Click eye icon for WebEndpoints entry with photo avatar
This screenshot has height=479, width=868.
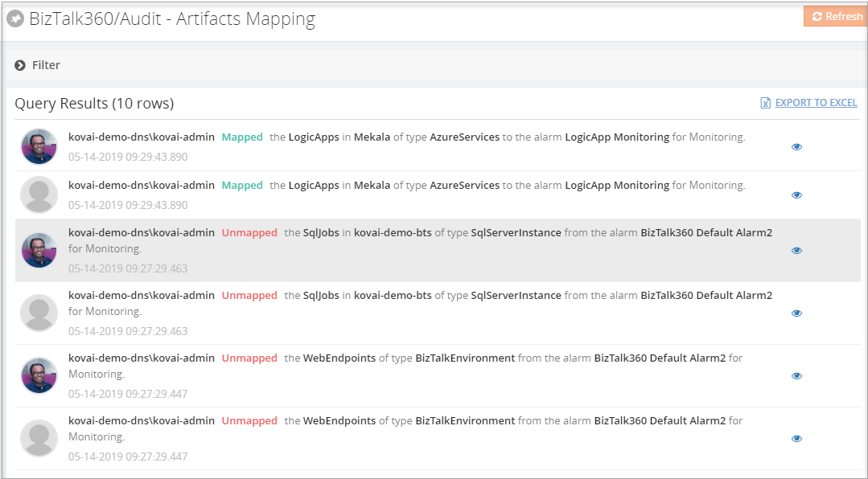point(796,376)
